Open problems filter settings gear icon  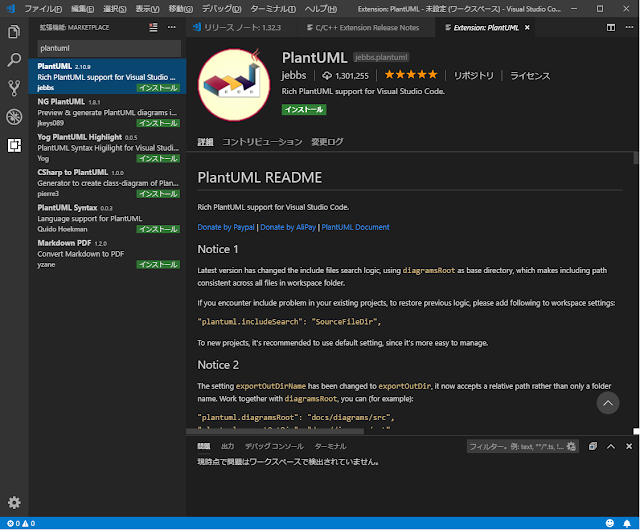(571, 446)
